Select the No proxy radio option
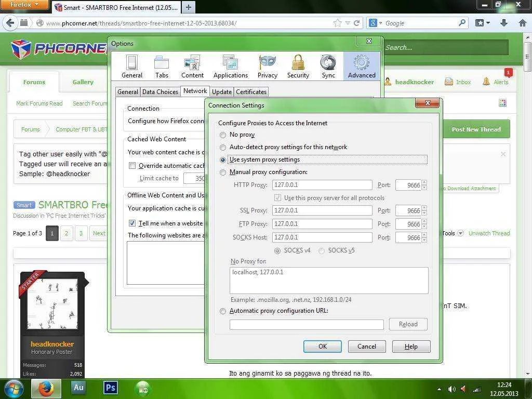This screenshot has width=532, height=399. tap(222, 135)
